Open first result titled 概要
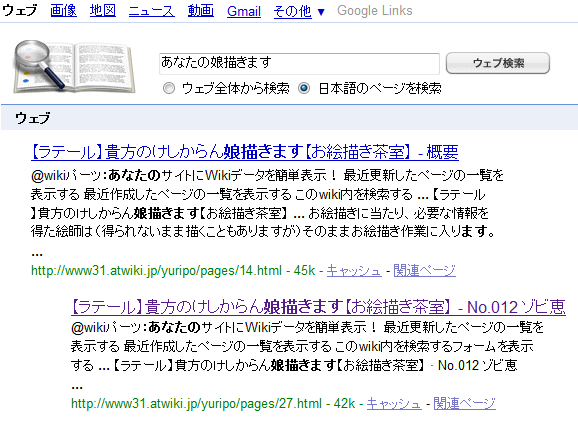 [x=245, y=152]
